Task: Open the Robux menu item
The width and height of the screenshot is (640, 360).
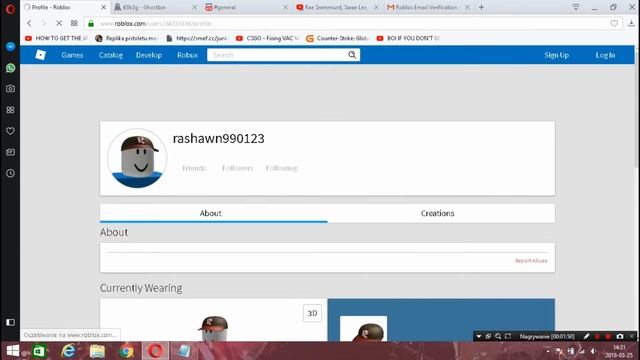Action: 187,55
